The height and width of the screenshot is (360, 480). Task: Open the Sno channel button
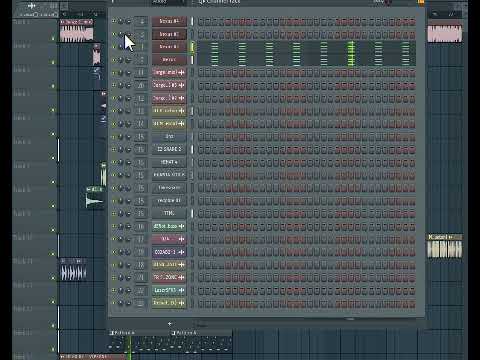[169, 137]
